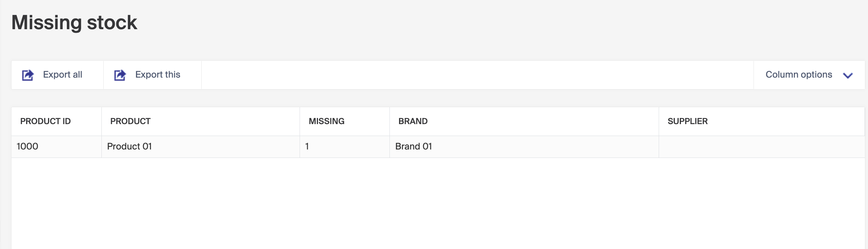The height and width of the screenshot is (249, 868).
Task: Select the Product 01 cell
Action: click(200, 146)
